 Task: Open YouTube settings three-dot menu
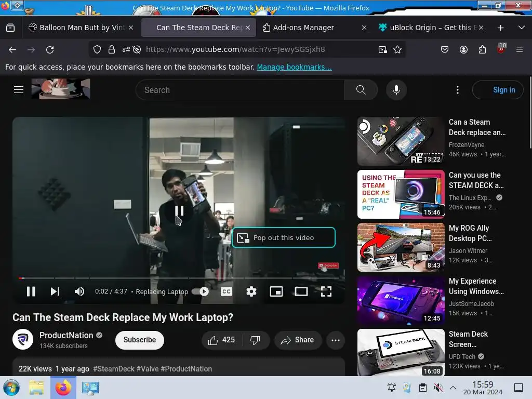click(458, 90)
